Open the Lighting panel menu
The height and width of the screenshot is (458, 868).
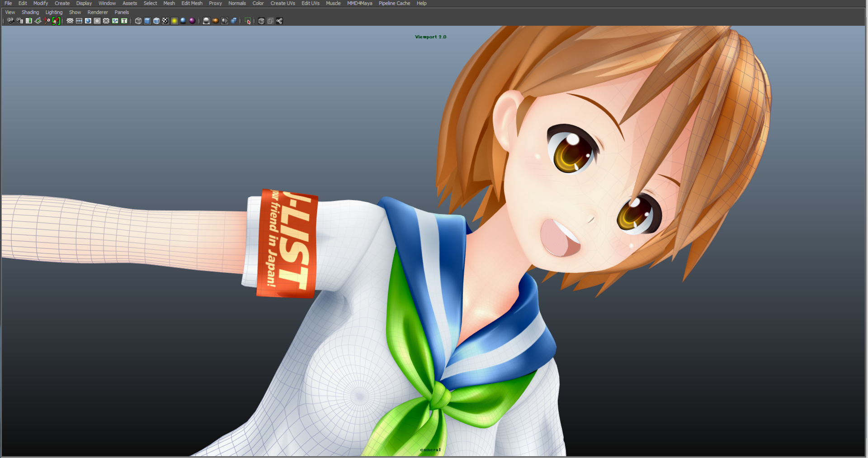point(54,12)
